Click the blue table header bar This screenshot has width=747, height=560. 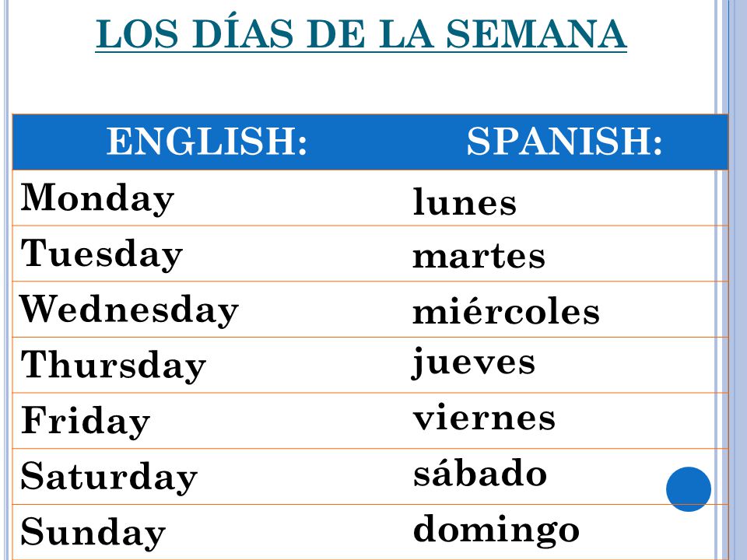(370, 142)
